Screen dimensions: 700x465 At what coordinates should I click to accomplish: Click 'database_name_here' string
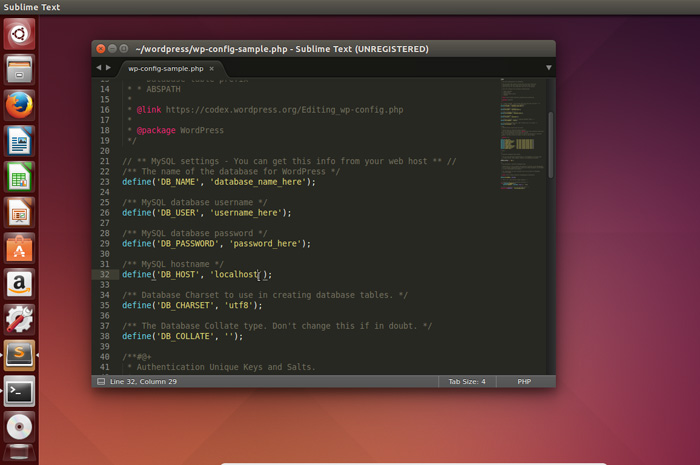pos(258,182)
